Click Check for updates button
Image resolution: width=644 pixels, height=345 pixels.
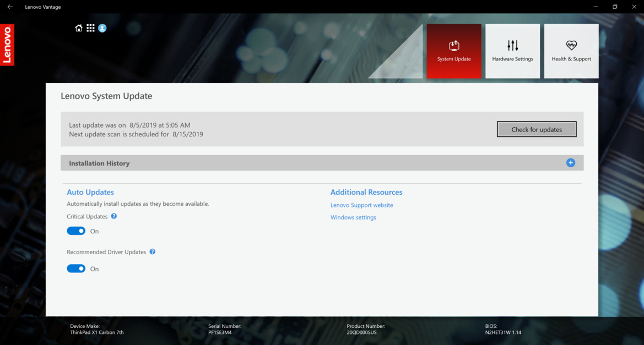(x=537, y=129)
